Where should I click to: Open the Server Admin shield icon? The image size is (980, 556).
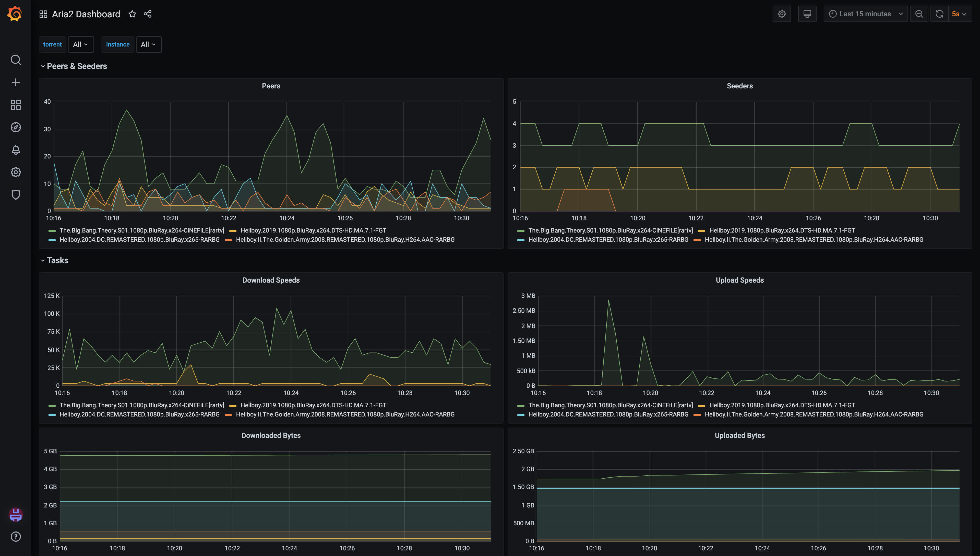(x=16, y=195)
